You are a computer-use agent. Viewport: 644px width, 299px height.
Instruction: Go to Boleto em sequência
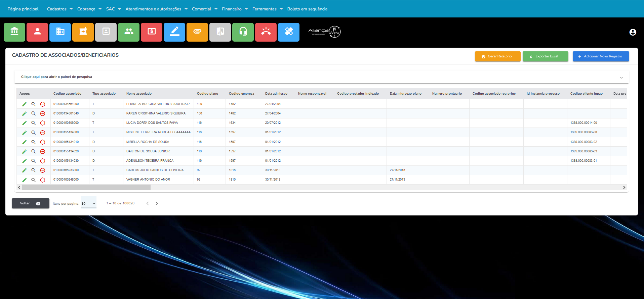point(307,9)
